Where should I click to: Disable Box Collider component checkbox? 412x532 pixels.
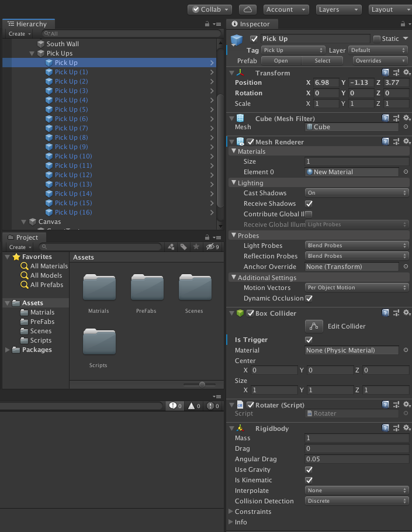coord(250,313)
